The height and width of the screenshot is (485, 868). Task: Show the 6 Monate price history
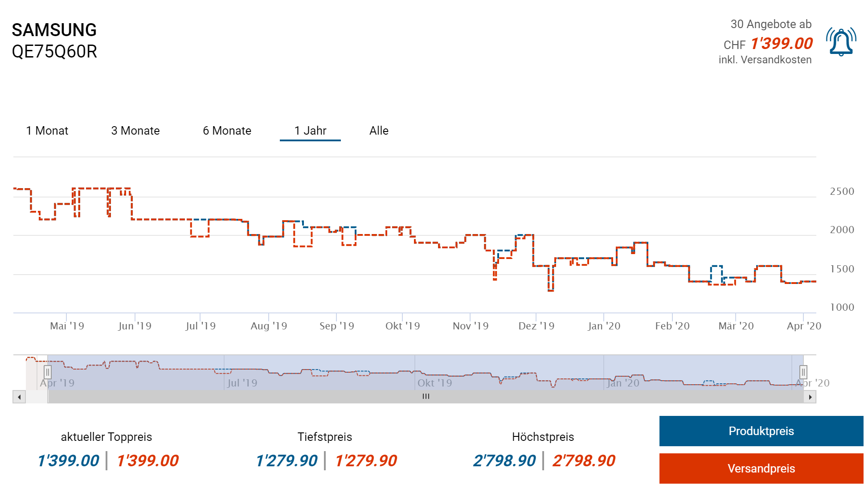click(227, 131)
